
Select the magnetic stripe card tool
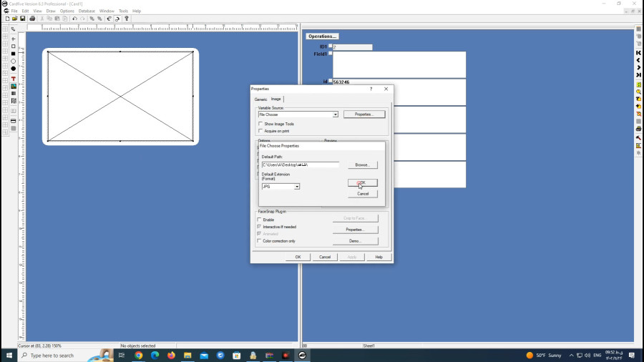[13, 121]
